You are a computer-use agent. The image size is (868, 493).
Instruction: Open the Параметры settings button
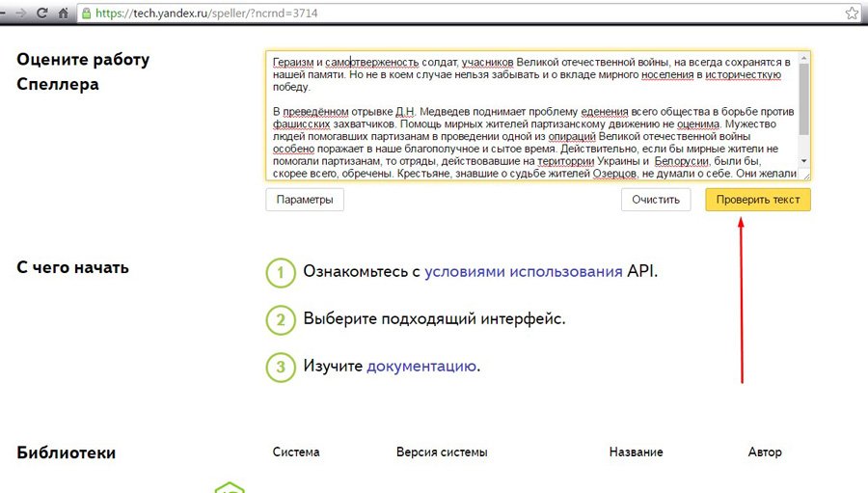tap(304, 200)
